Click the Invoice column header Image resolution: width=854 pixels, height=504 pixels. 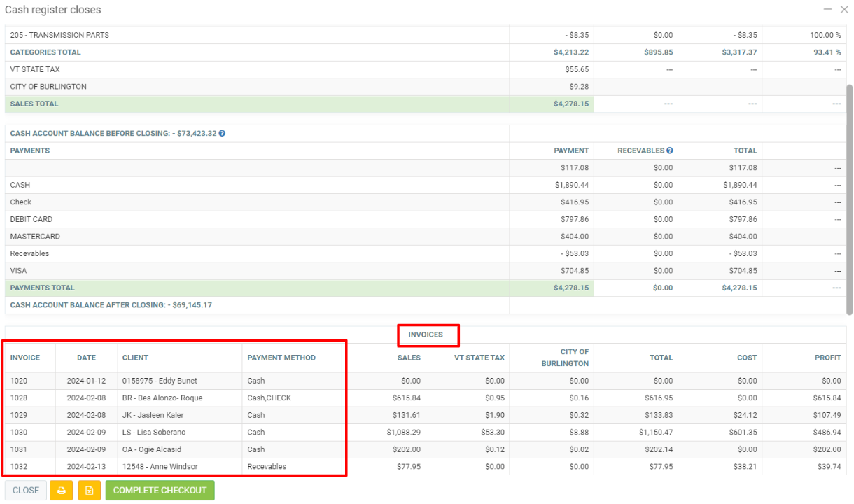[25, 358]
